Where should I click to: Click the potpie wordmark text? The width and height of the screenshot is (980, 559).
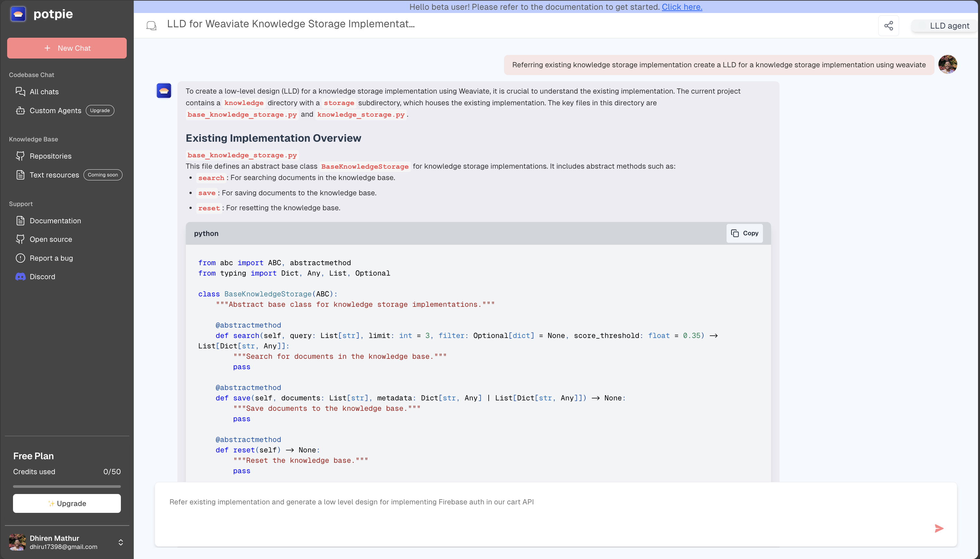(x=53, y=14)
